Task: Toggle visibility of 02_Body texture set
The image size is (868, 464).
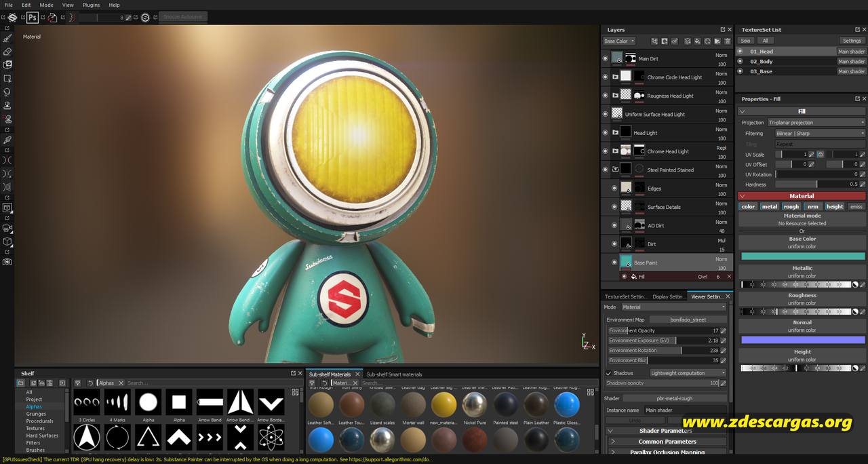Action: click(x=741, y=61)
